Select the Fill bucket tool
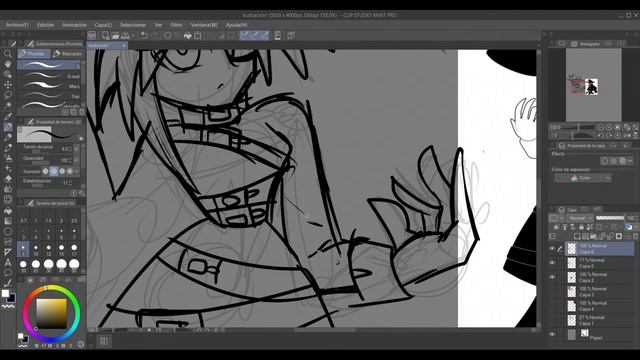The width and height of the screenshot is (640, 360). point(7,211)
